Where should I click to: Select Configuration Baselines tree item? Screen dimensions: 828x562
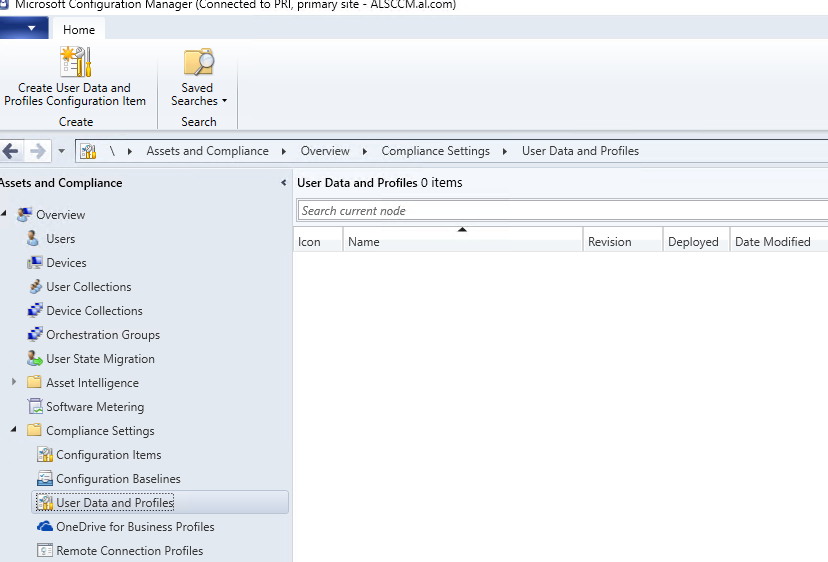[x=118, y=479]
